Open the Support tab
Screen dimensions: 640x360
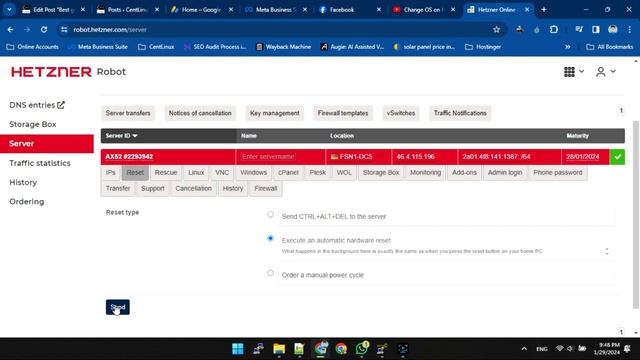(x=153, y=189)
